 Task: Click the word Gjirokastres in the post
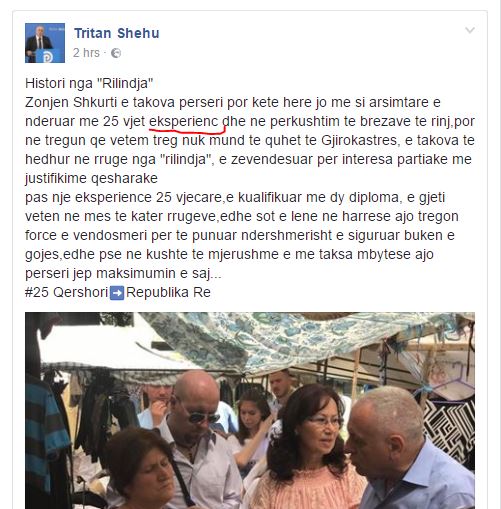click(359, 140)
